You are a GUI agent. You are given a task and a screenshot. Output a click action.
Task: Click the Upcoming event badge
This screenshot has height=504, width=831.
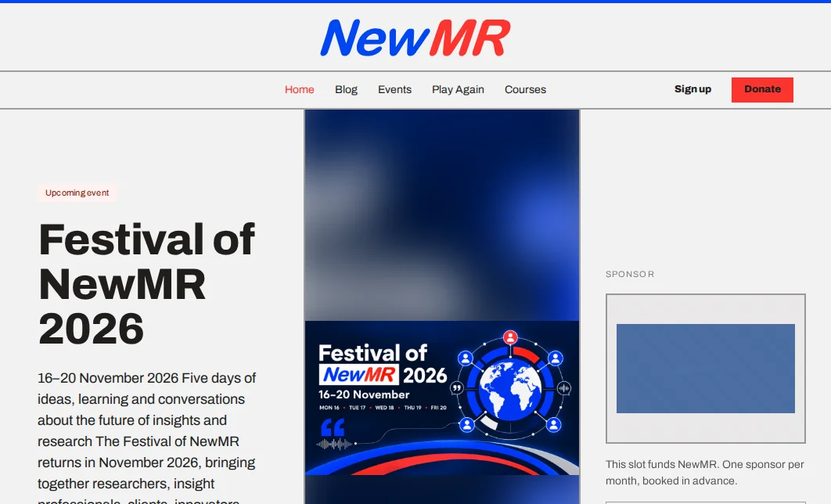point(77,193)
